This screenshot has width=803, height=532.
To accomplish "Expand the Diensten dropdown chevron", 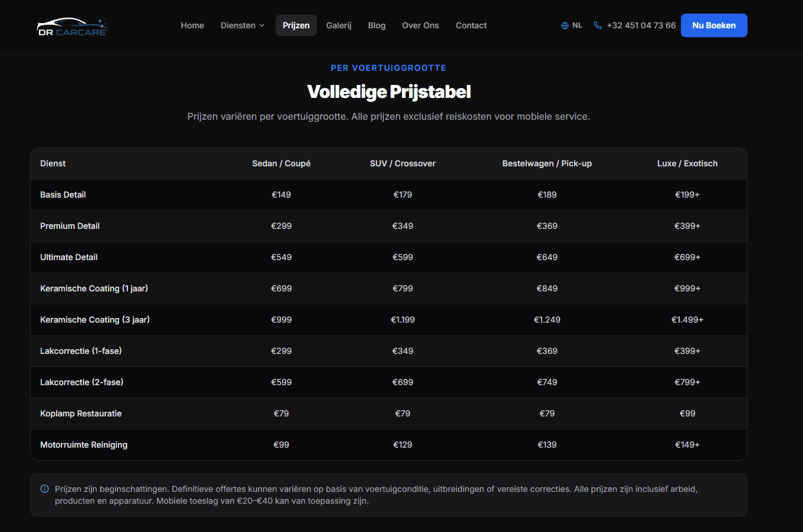I will [x=262, y=25].
